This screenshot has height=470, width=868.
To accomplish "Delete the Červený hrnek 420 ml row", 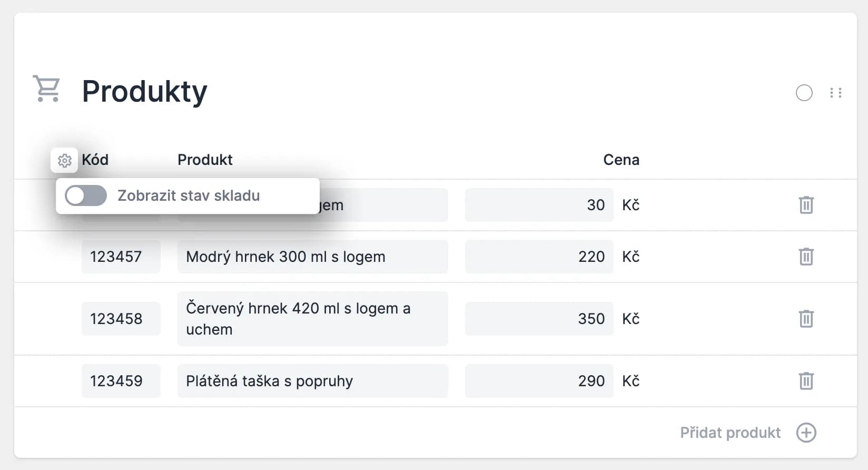I will (806, 319).
